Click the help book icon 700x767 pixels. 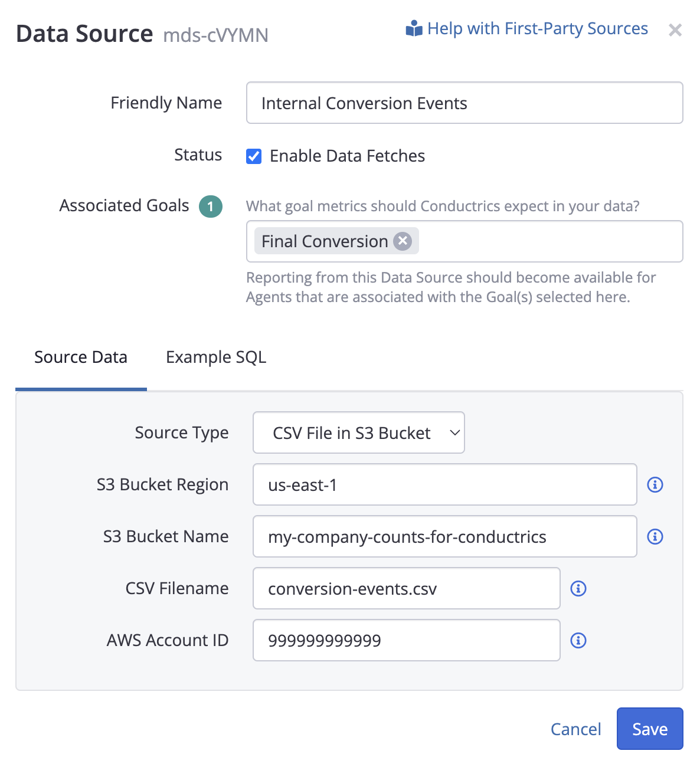(x=414, y=28)
